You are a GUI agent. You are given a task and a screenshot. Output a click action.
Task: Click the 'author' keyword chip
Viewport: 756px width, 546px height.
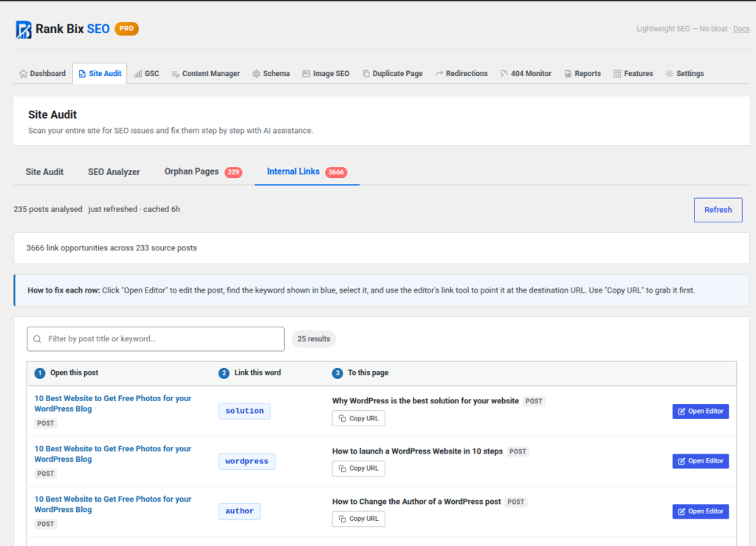(x=240, y=511)
